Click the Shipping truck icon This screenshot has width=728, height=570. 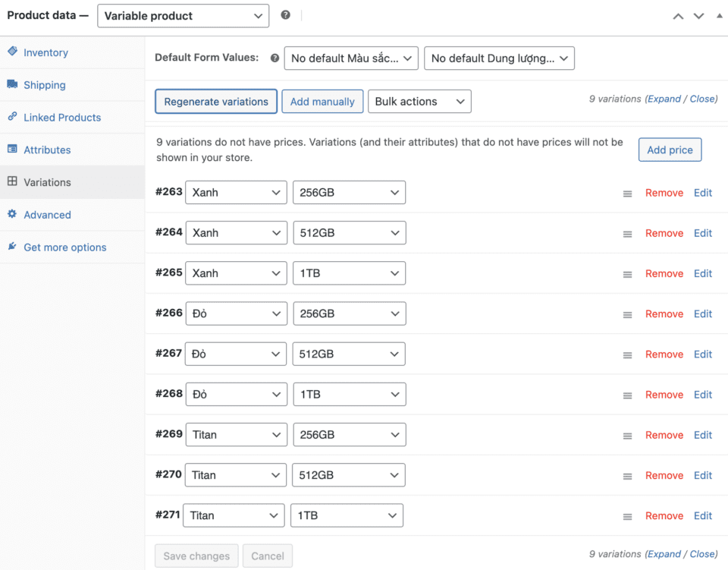(x=13, y=83)
